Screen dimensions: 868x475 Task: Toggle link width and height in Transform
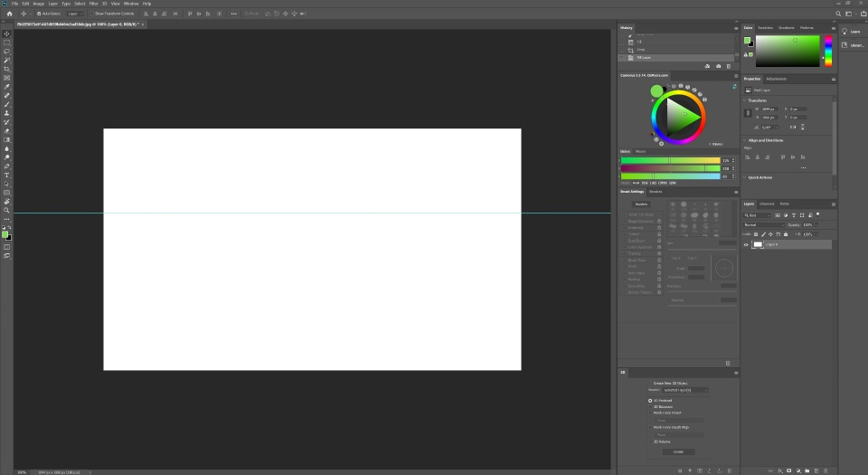coord(748,113)
